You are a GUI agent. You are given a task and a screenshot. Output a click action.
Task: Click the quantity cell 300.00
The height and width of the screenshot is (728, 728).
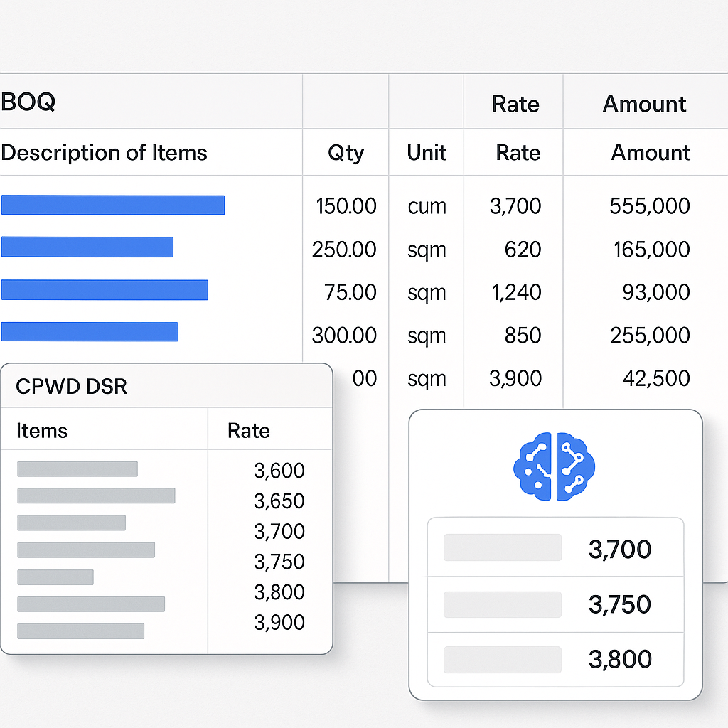point(344,336)
